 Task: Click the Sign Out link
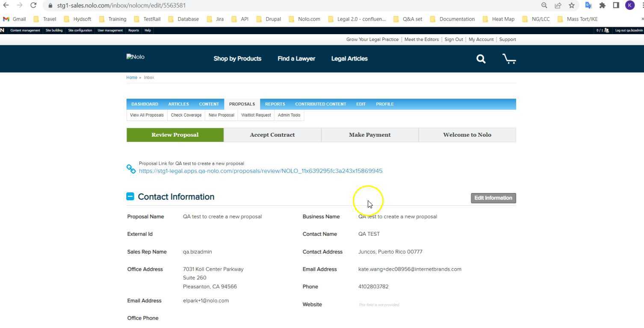point(453,39)
